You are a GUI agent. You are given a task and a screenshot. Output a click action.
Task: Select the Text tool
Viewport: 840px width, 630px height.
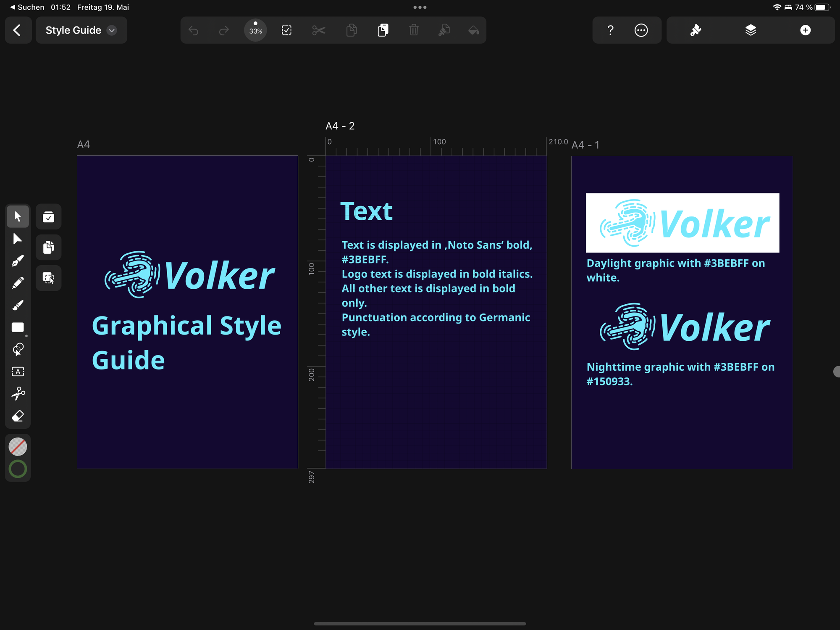coord(18,372)
